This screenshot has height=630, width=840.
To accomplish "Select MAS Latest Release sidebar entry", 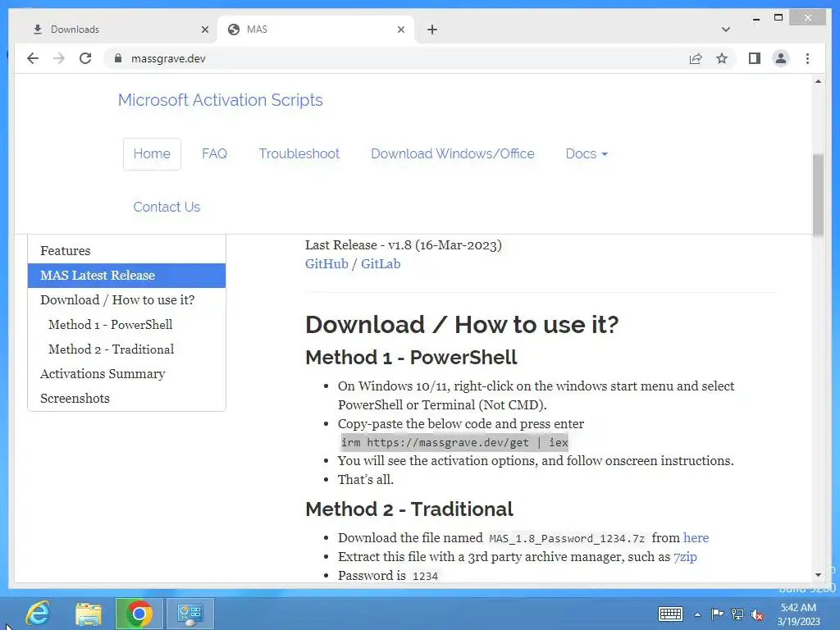I will pyautogui.click(x=126, y=276).
